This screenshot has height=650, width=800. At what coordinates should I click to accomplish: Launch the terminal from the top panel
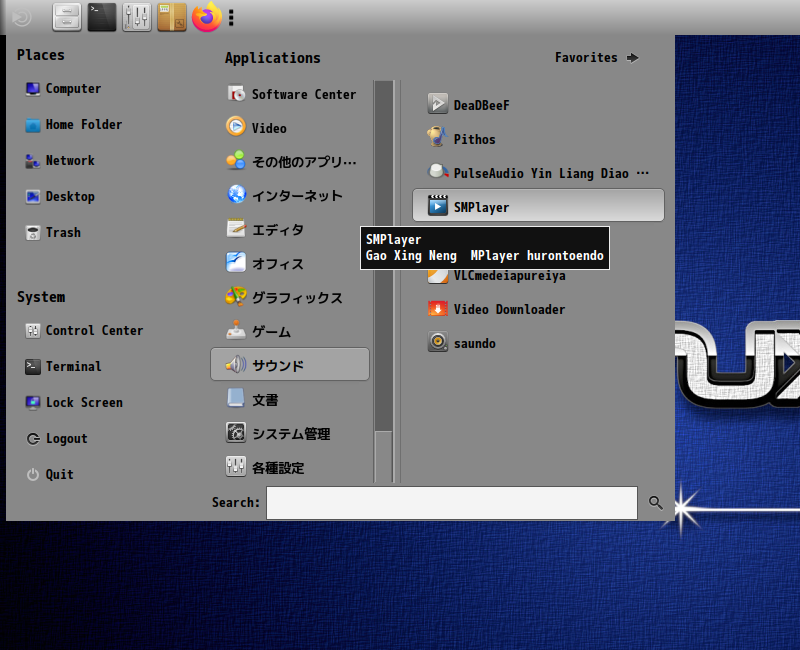point(102,17)
